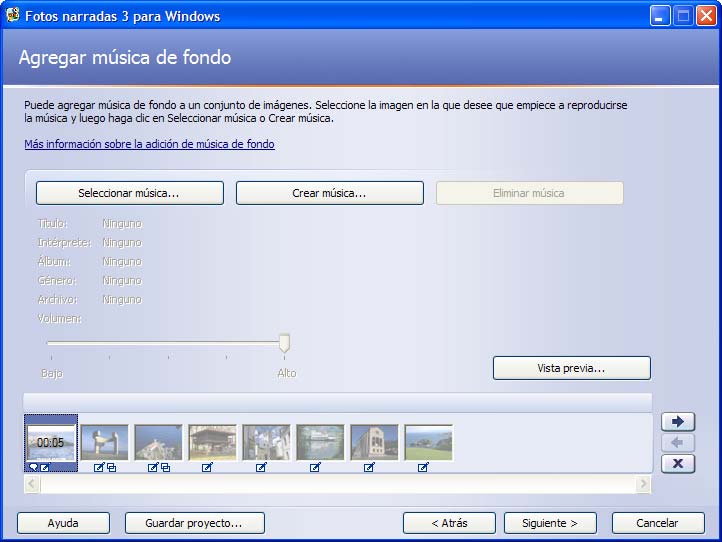Screen dimensions: 722x542
Task: Select the eighth filmstrip picture of a coastline
Action: (428, 443)
